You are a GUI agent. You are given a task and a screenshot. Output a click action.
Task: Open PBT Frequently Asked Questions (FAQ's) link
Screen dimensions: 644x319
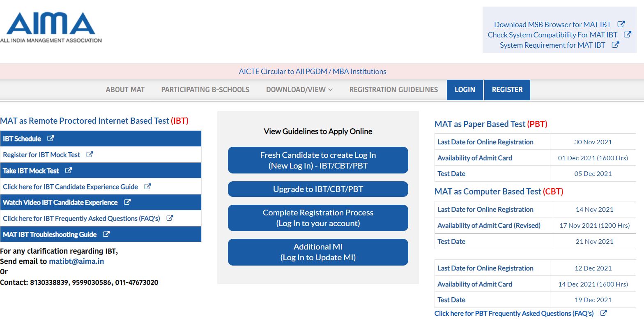coord(514,313)
